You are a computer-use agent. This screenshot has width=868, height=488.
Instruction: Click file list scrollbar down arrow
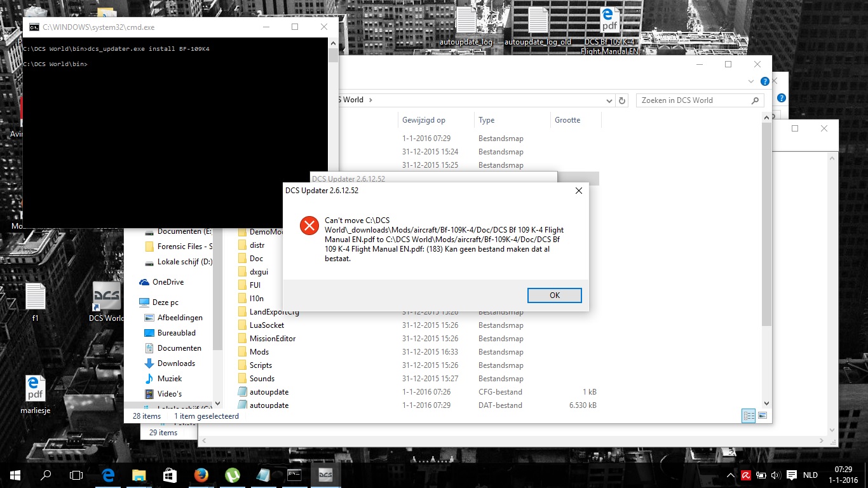766,403
